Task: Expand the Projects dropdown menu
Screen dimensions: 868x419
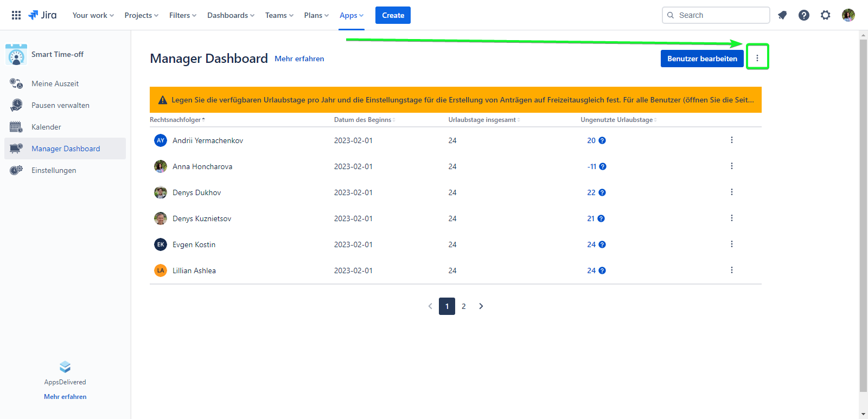Action: pyautogui.click(x=141, y=15)
